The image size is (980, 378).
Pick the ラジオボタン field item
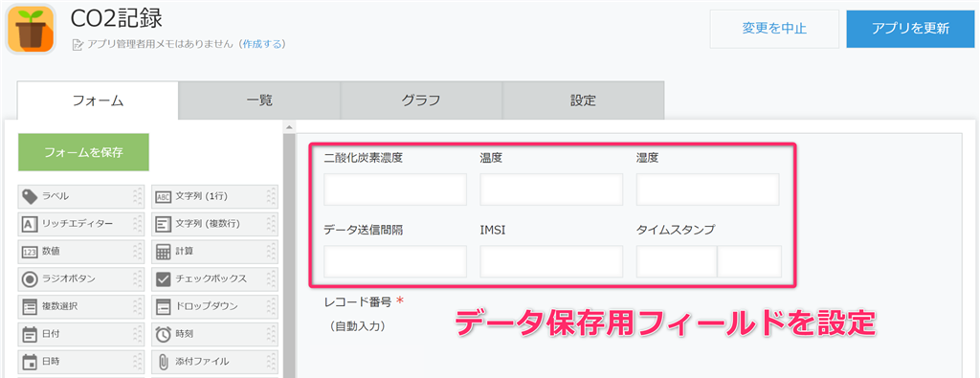pos(81,278)
